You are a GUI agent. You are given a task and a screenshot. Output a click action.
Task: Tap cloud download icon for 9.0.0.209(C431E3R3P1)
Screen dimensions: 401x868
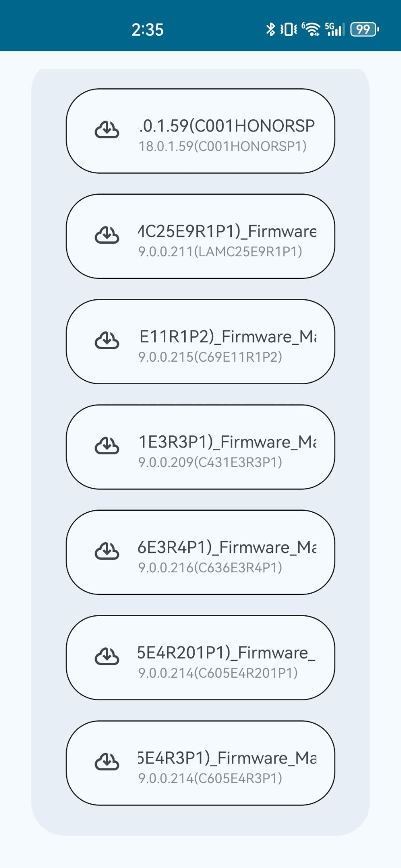coord(107,446)
